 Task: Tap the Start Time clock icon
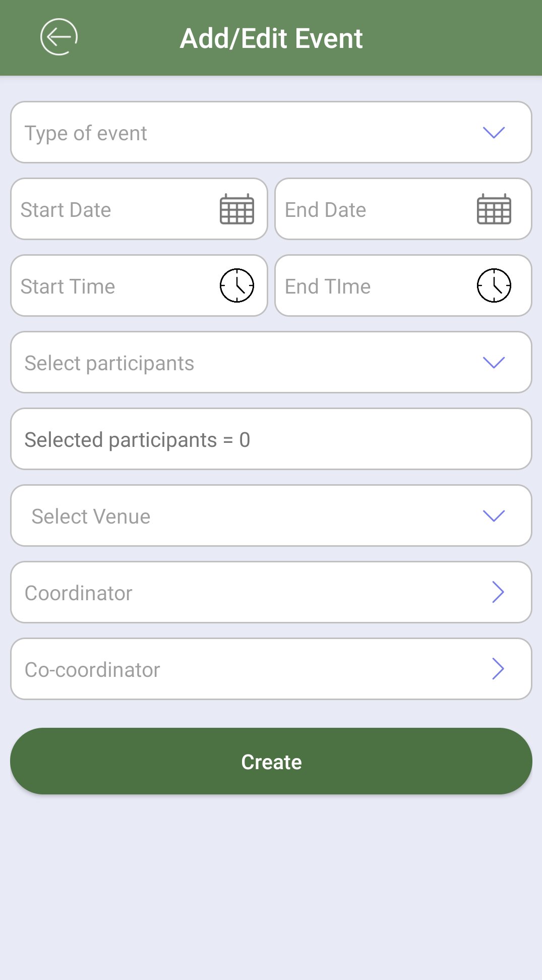(236, 285)
